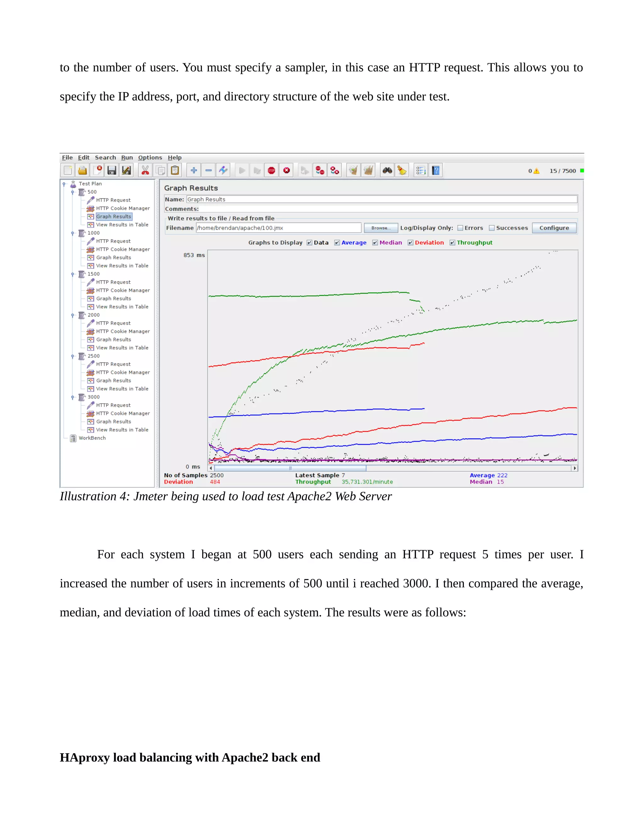Toggle the Successes checkbox

pos(492,228)
